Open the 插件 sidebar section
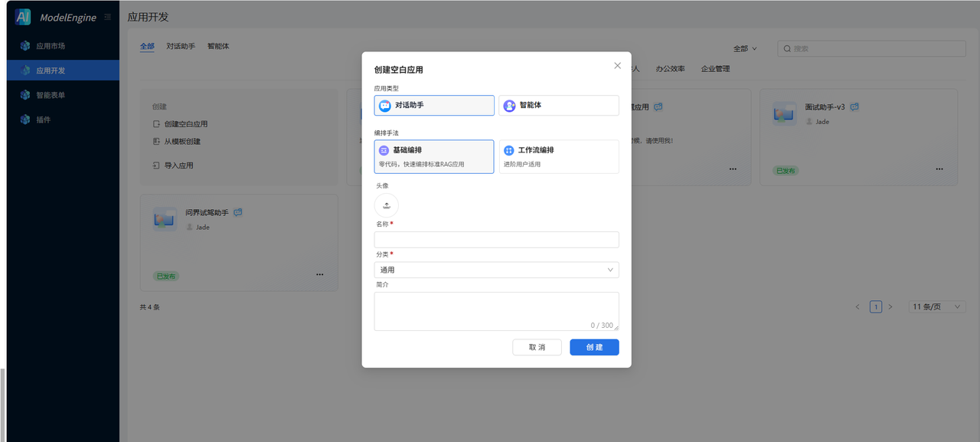Screen dimensions: 980x442 [x=63, y=120]
